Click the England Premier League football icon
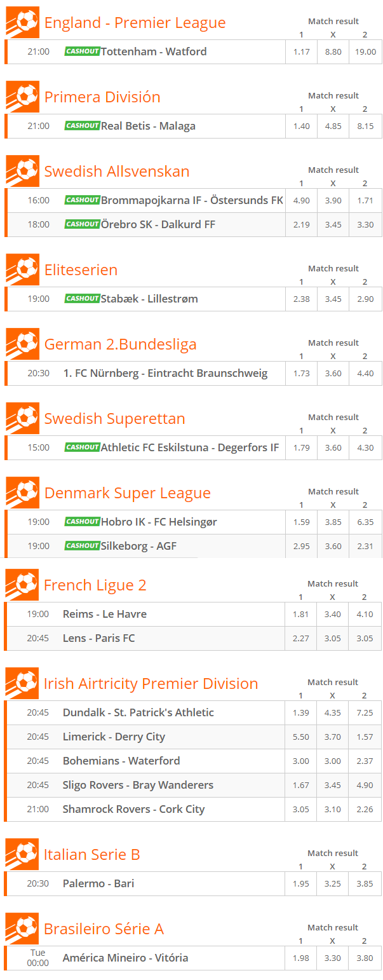The height and width of the screenshot is (980, 383). pyautogui.click(x=23, y=22)
